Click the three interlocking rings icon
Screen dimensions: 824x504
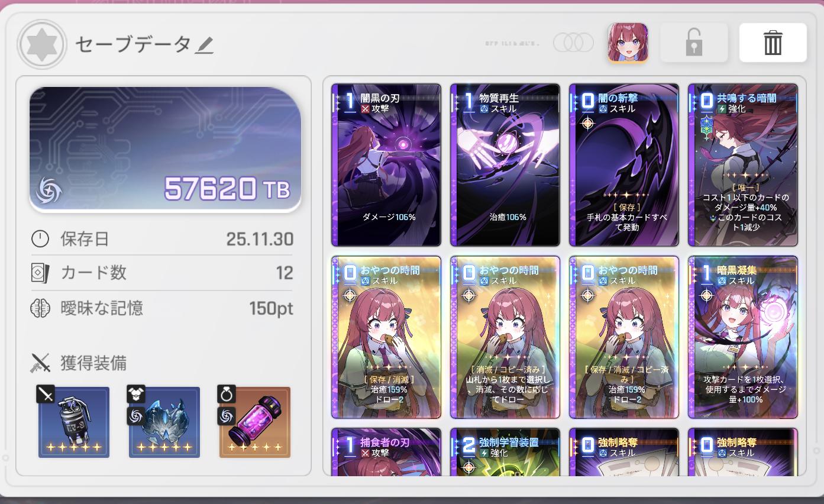pos(573,42)
